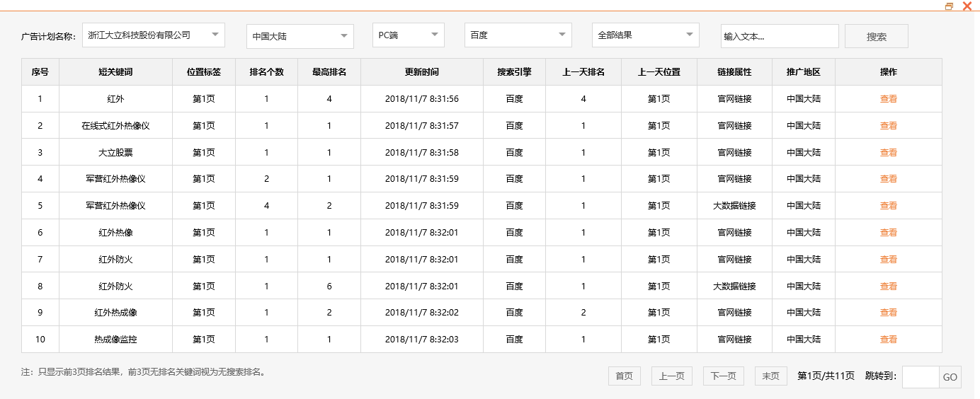980x399 pixels.
Task: Select keyword cell 红外热成像
Action: (x=115, y=313)
